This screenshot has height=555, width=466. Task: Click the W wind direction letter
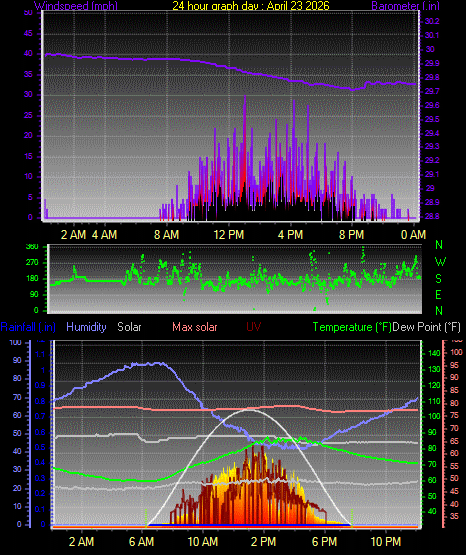(440, 262)
